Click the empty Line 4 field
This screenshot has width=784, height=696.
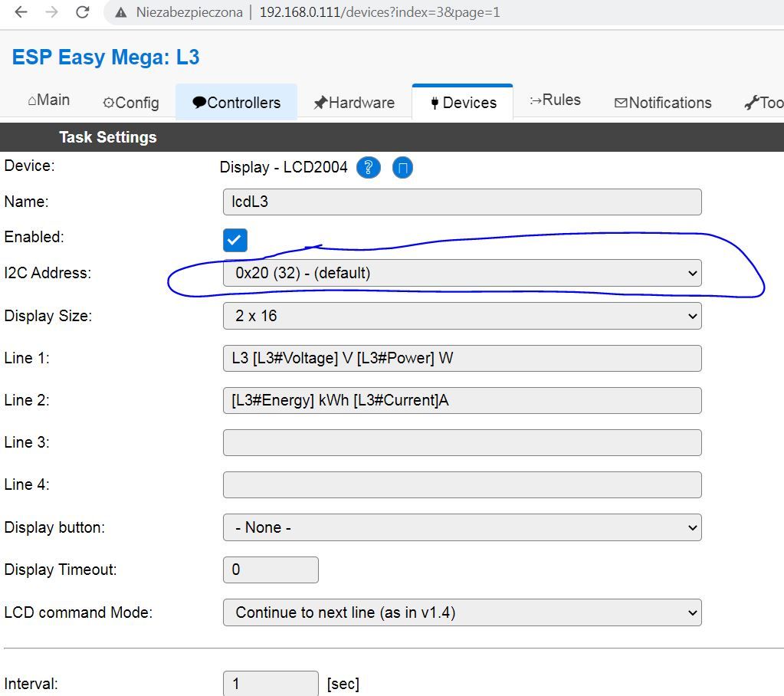pos(462,484)
